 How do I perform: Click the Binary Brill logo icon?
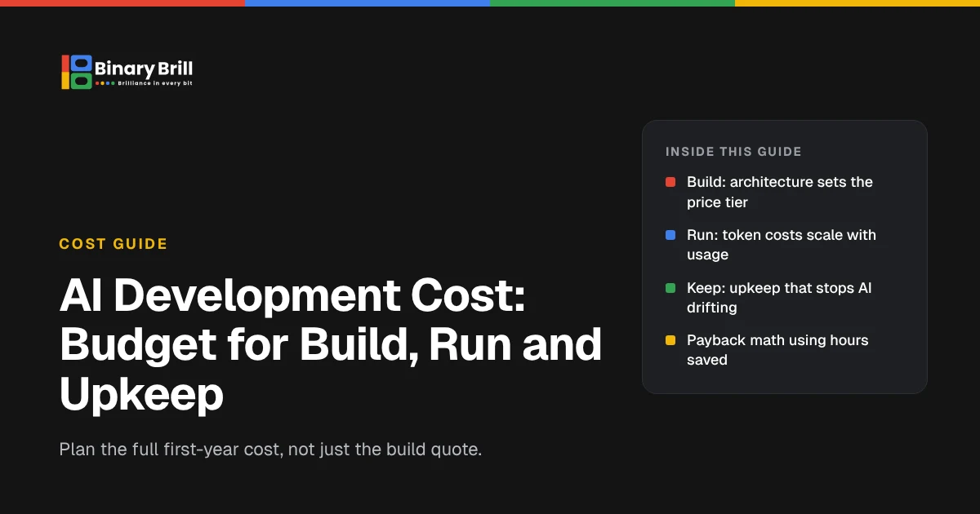tap(77, 72)
